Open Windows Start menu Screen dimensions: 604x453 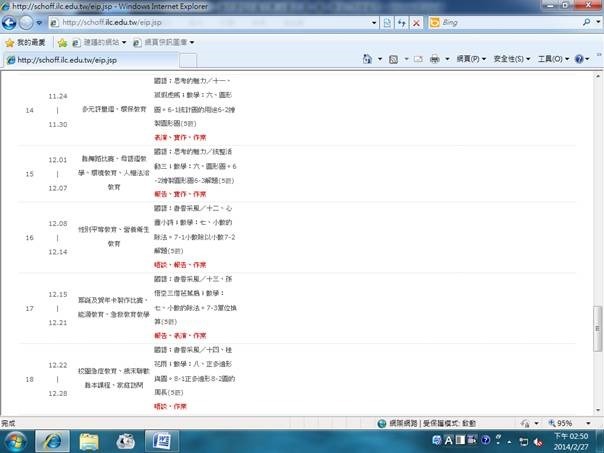pyautogui.click(x=19, y=440)
